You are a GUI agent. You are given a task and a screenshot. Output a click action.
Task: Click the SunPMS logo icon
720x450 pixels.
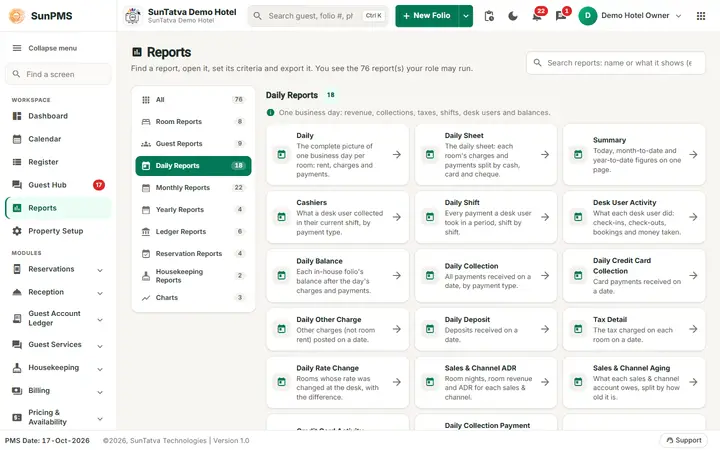point(17,16)
